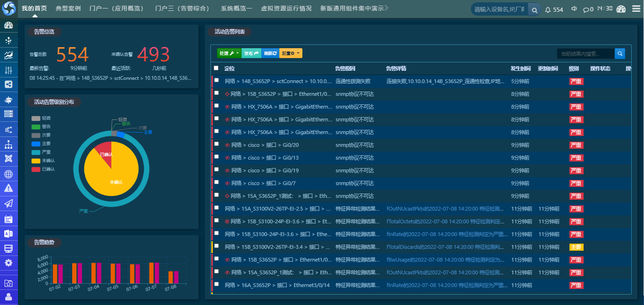Open the hamburger menu at top right
Image resolution: width=644 pixels, height=305 pixels.
pos(636,9)
